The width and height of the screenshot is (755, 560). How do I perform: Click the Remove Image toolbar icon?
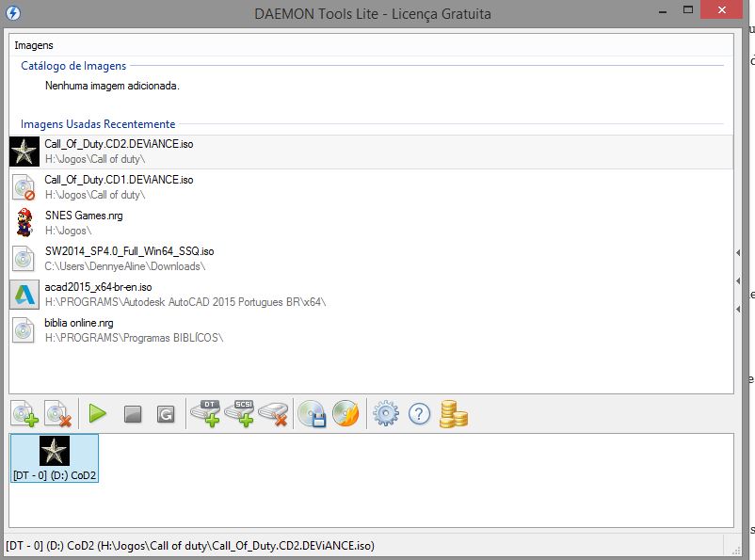(x=58, y=413)
